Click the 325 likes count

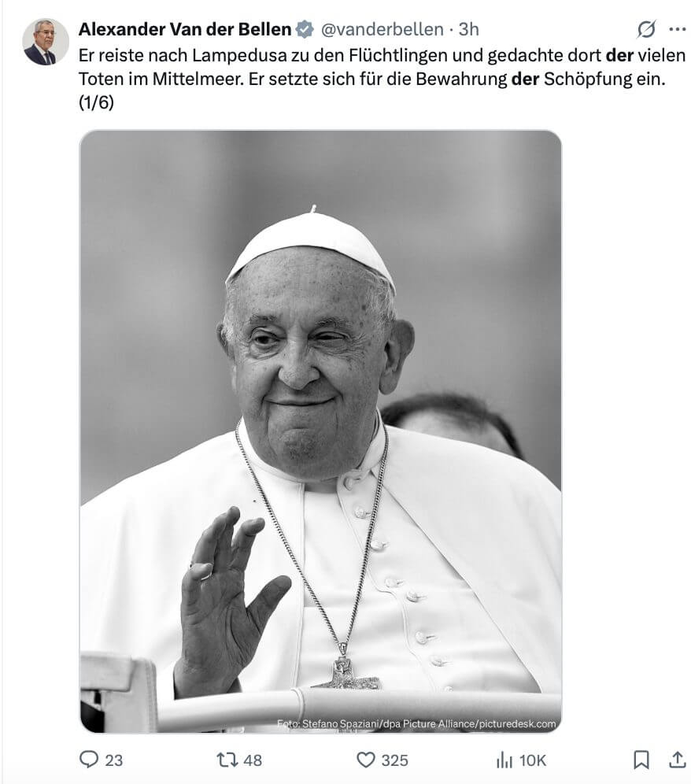394,760
